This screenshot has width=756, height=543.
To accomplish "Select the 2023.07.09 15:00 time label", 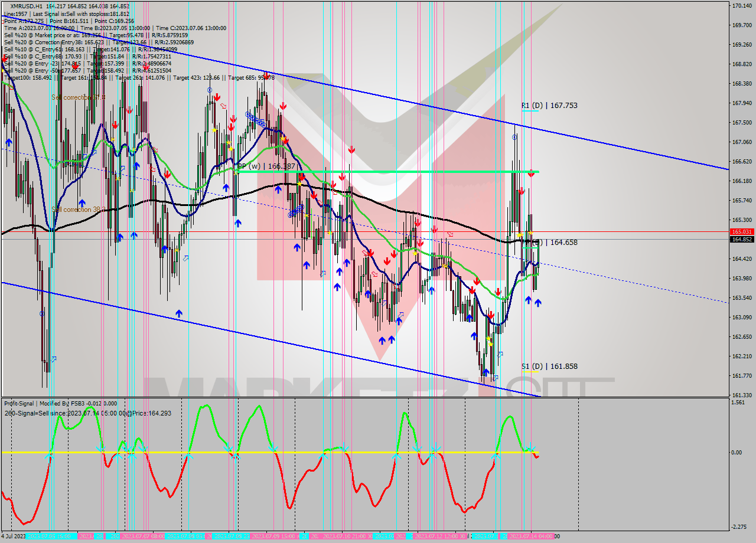I will click(x=273, y=537).
